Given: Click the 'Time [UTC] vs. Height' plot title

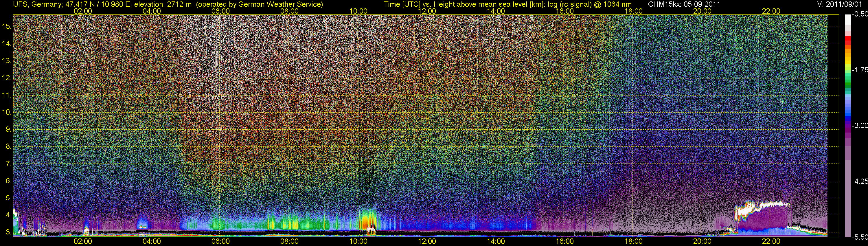Looking at the screenshot, I should (x=507, y=4).
